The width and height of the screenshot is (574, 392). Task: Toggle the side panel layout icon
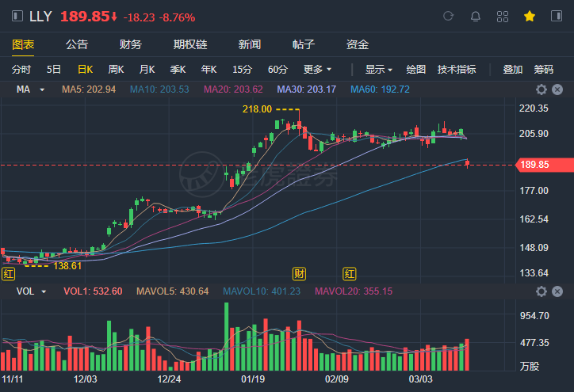[555, 16]
